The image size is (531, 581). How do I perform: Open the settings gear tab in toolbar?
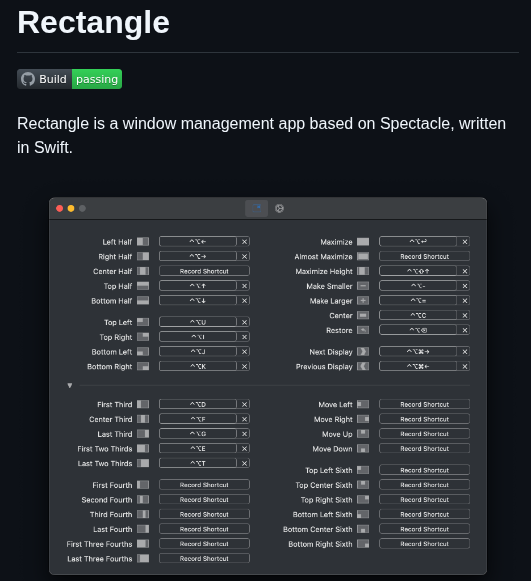click(279, 208)
